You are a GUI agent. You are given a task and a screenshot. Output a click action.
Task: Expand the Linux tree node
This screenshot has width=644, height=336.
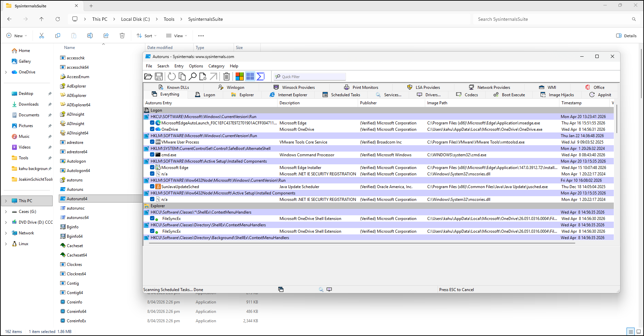pyautogui.click(x=6, y=244)
